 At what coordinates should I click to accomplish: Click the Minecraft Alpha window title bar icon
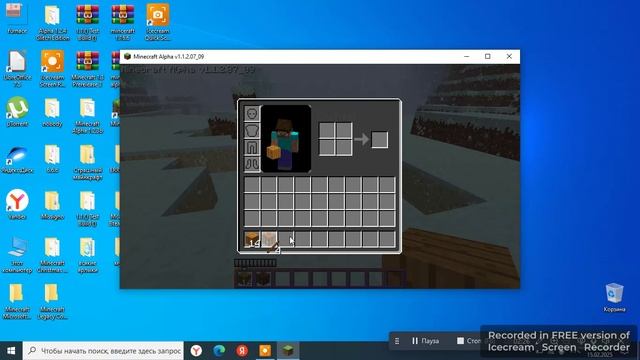click(x=127, y=56)
